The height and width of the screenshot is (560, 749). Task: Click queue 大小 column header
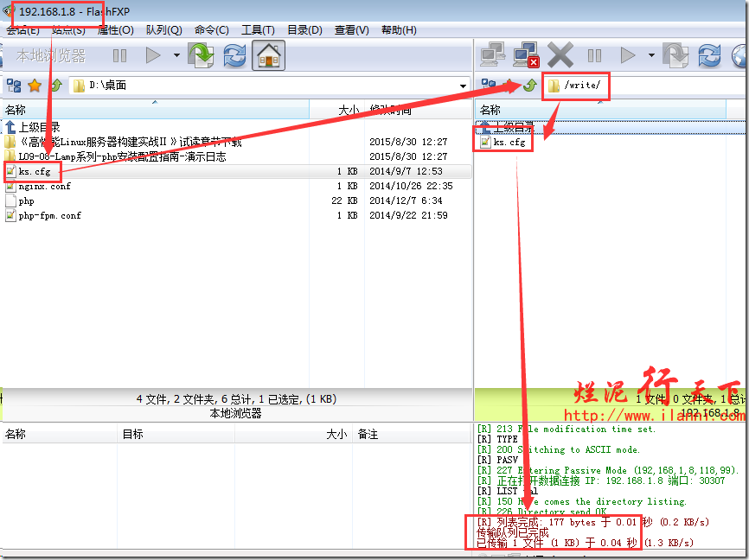pyautogui.click(x=293, y=434)
